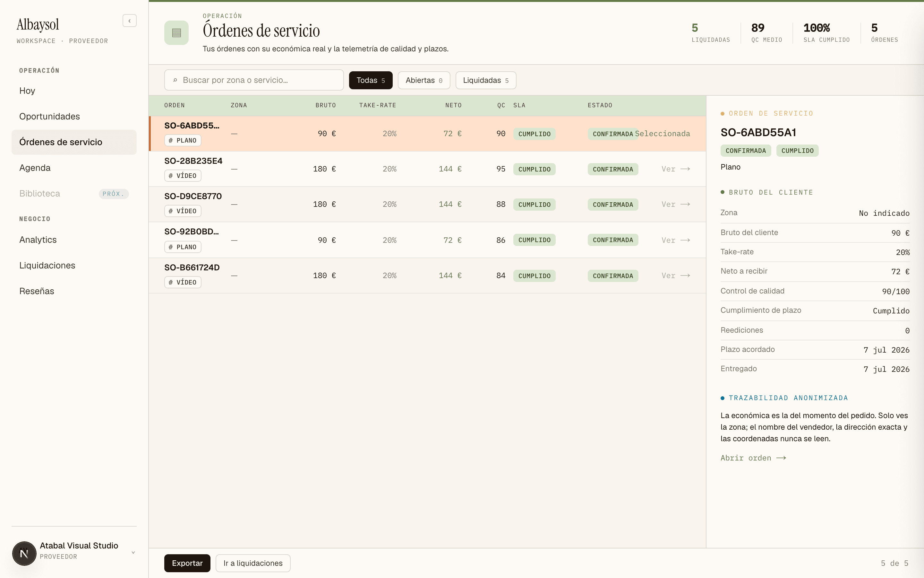This screenshot has height=578, width=924.
Task: Select order SO-B661724D name
Action: point(192,267)
